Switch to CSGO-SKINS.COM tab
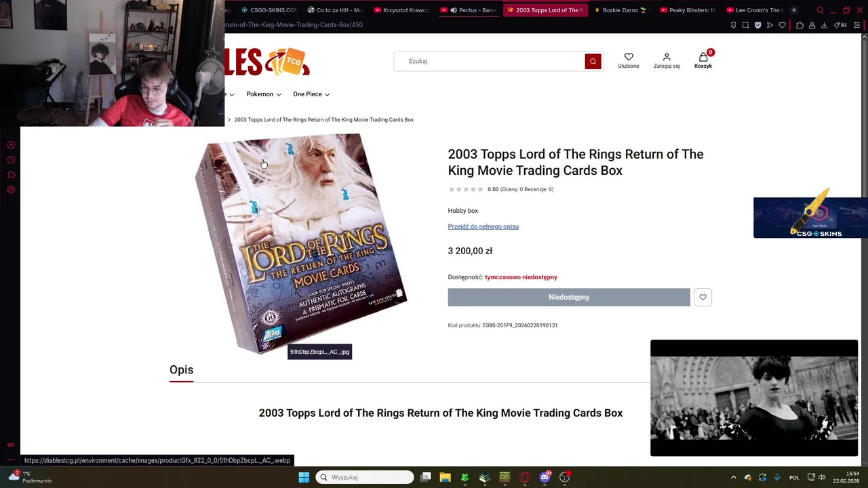868x488 pixels. tap(269, 10)
